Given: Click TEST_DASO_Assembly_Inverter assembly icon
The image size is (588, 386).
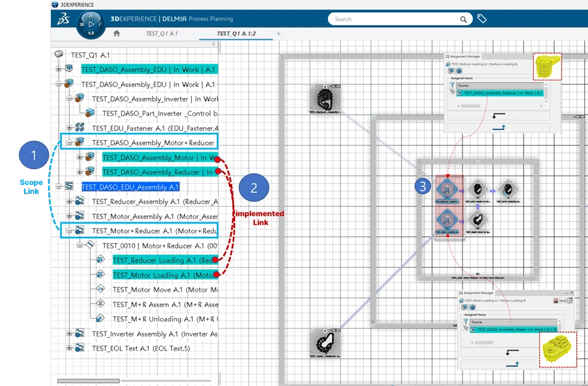Looking at the screenshot, I should pyautogui.click(x=80, y=98).
